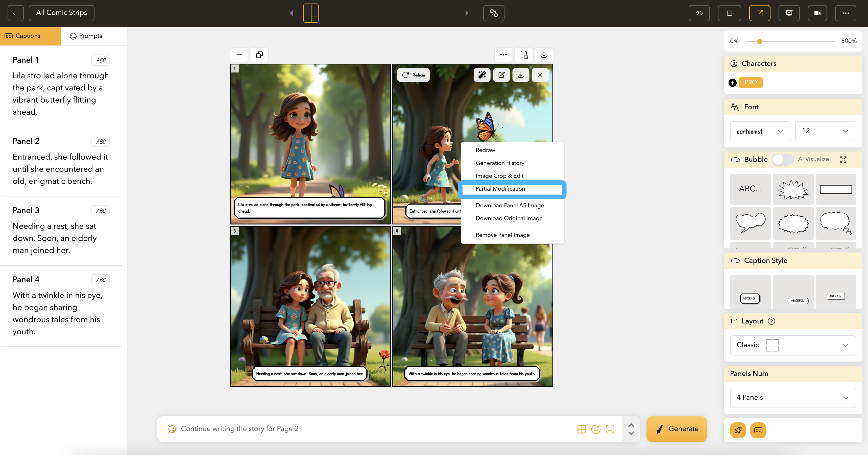The width and height of the screenshot is (868, 455).
Task: Click the edit pencil icon on panel 2
Action: point(501,75)
